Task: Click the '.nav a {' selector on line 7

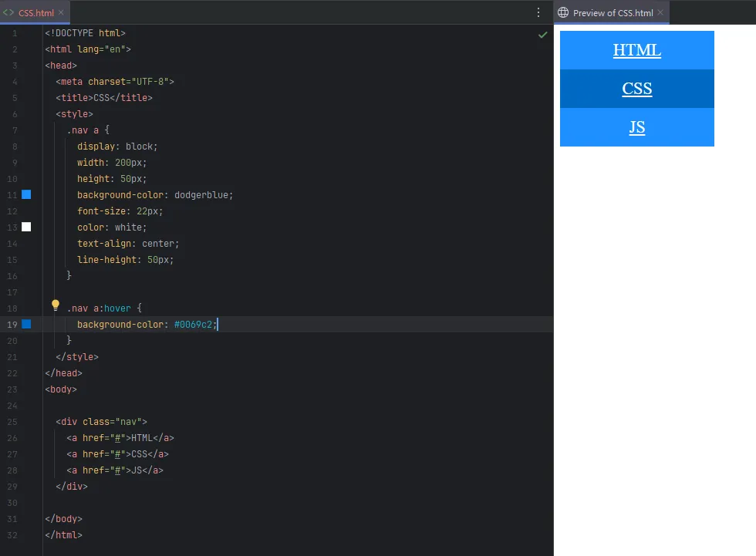Action: [88, 130]
